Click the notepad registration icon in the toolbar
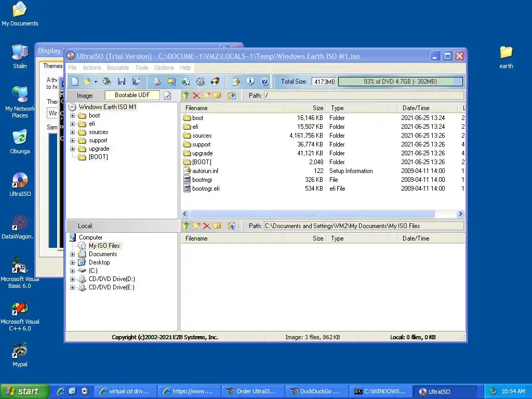The height and width of the screenshot is (399, 532). pos(236,82)
